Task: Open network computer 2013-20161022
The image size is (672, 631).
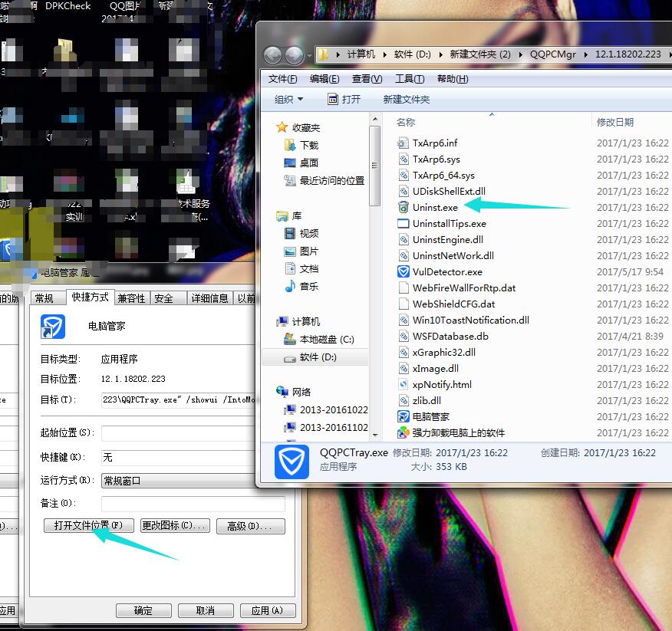Action: [326, 409]
